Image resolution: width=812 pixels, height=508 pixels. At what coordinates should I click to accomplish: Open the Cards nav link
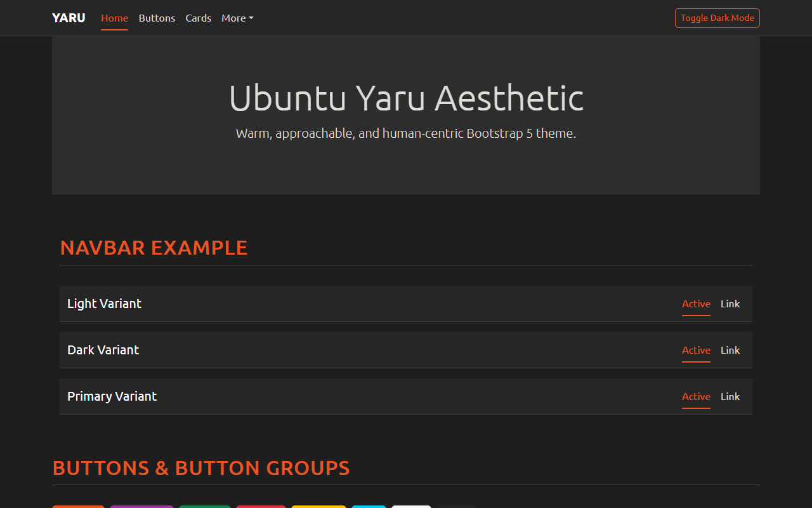click(199, 18)
